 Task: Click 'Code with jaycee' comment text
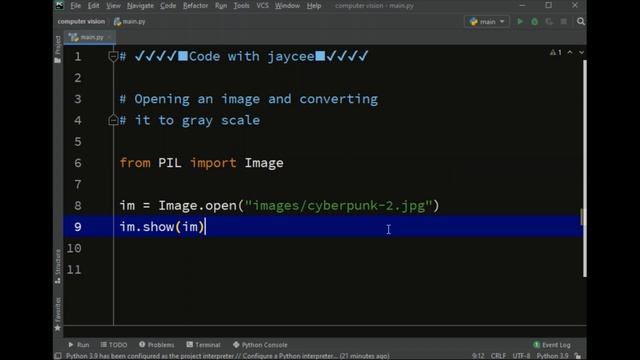coord(252,56)
